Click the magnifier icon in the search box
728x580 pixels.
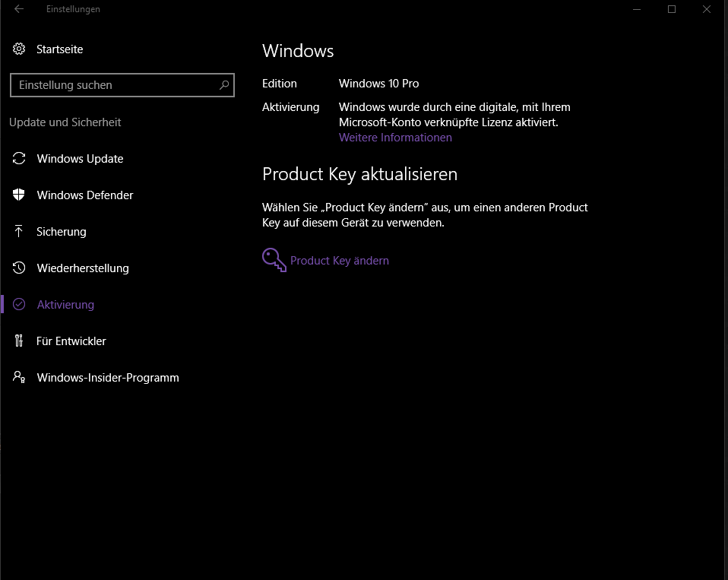point(224,85)
